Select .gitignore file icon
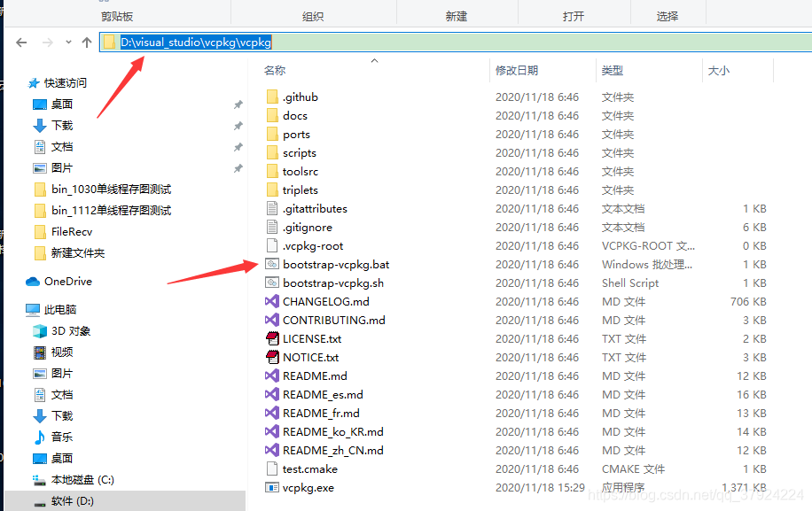 pos(272,227)
